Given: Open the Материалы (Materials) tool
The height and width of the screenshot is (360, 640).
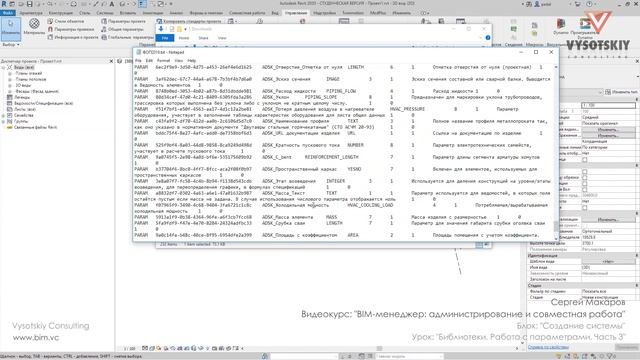Looking at the screenshot, I should click(x=34, y=27).
